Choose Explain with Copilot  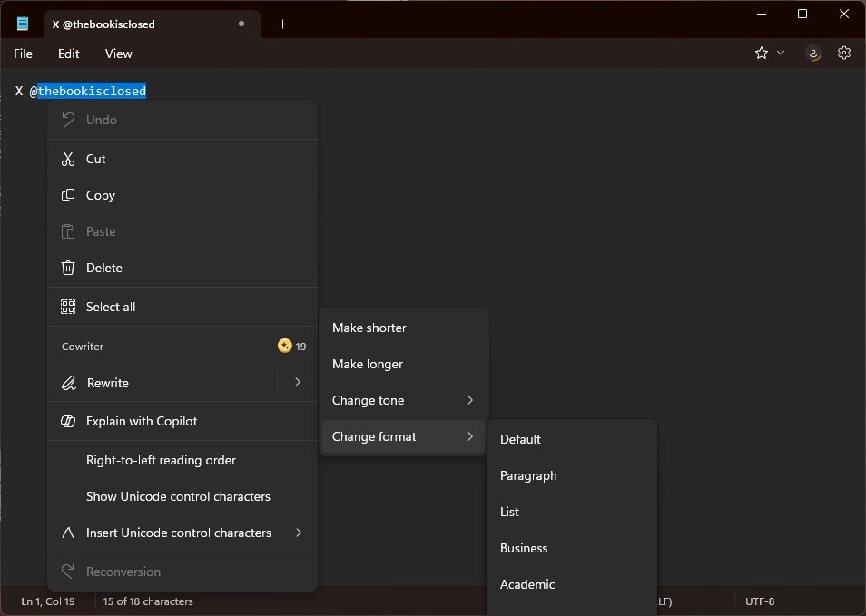tap(182, 421)
